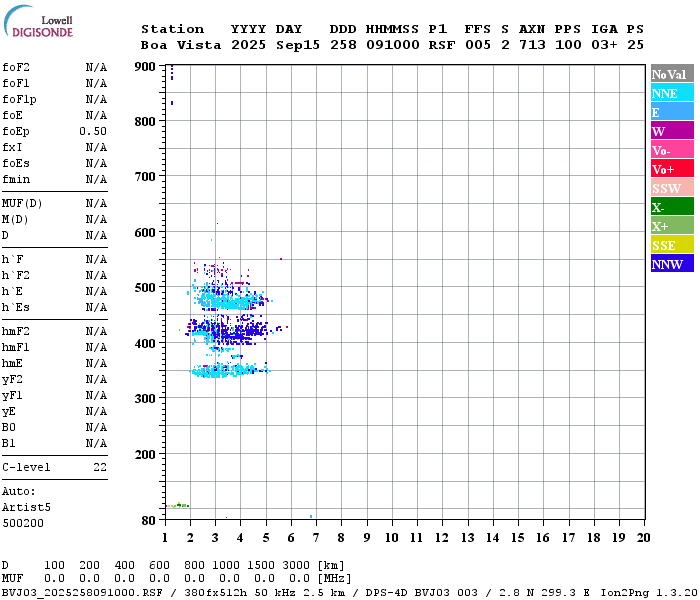
Task: Select the Vo- pink legend swatch
Action: [x=671, y=150]
